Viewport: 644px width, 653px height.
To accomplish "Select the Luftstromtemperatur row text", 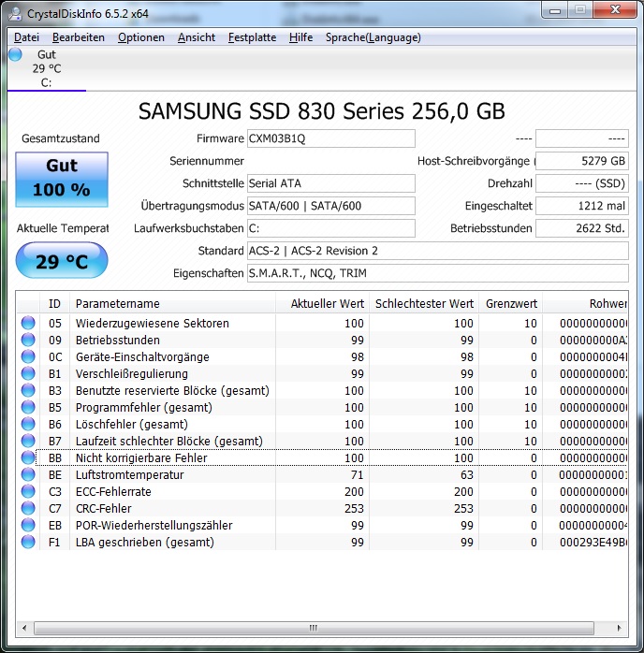I will [x=129, y=474].
